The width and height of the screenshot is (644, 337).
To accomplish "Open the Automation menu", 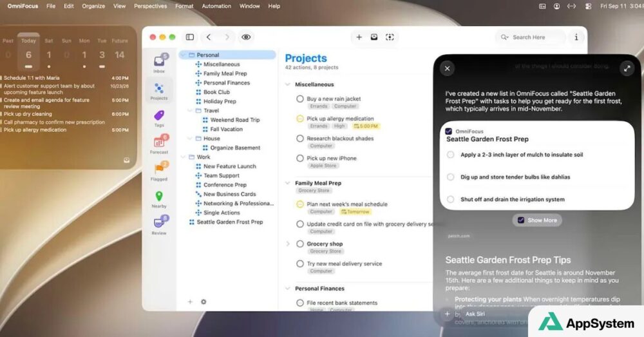I will point(216,6).
